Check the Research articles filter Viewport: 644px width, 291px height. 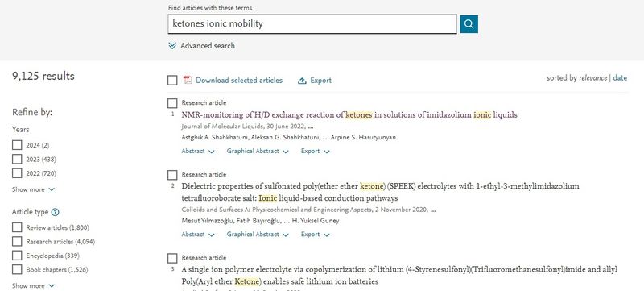tap(17, 241)
